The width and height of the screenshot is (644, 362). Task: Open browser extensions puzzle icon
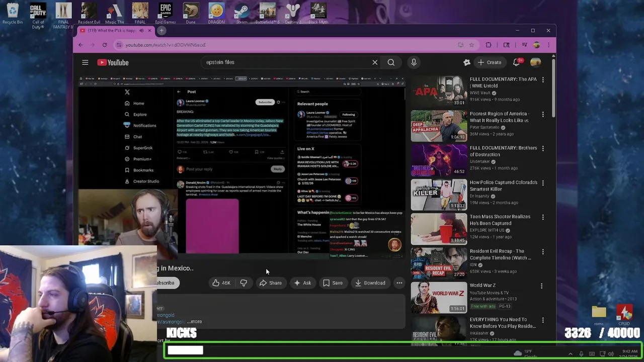[x=488, y=45]
